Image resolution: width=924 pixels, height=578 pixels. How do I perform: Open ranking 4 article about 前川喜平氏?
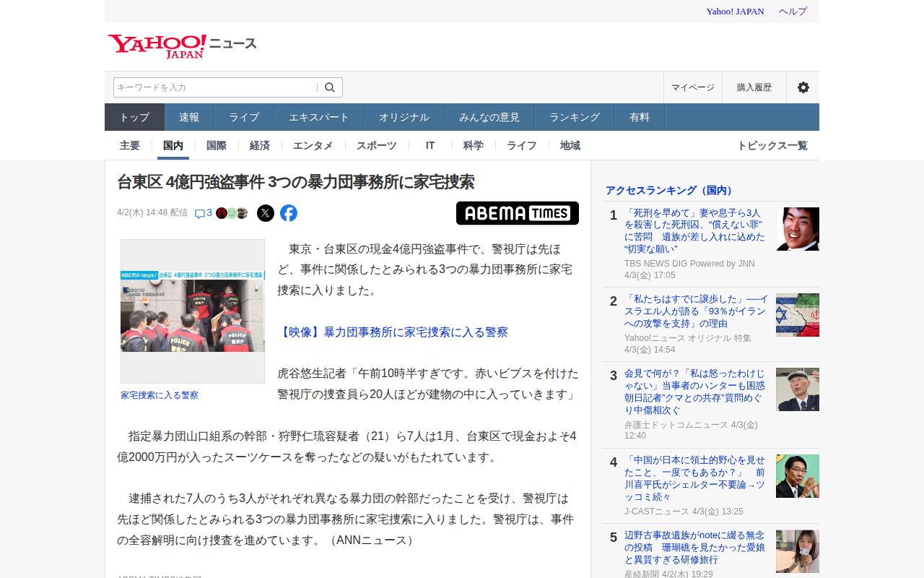(x=694, y=478)
